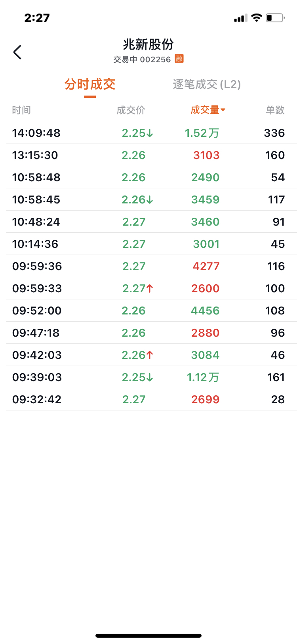Image resolution: width=297 pixels, height=644 pixels.
Task: Tap stock code 002256
Action: point(155,59)
